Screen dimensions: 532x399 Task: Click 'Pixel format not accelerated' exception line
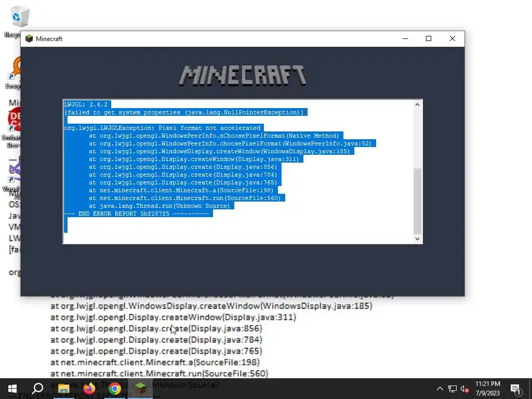click(162, 128)
